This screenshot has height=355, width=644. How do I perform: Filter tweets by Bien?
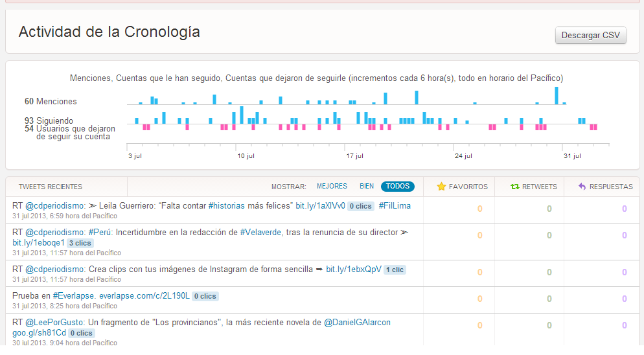(367, 187)
